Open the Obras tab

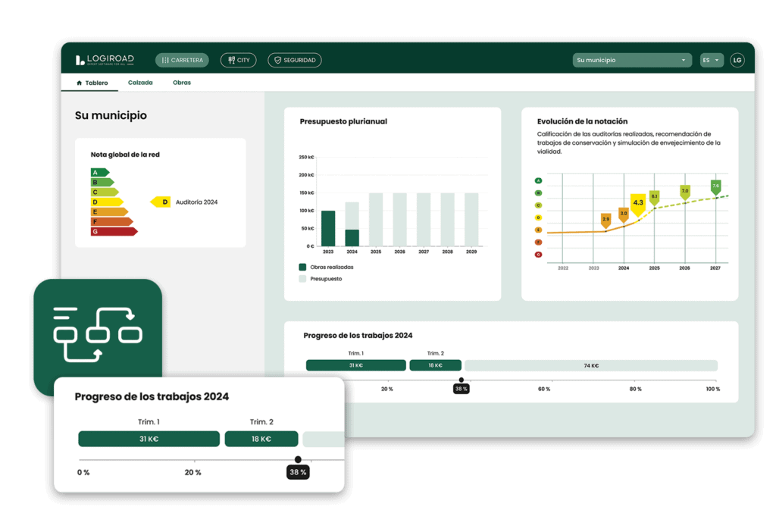[x=182, y=83]
